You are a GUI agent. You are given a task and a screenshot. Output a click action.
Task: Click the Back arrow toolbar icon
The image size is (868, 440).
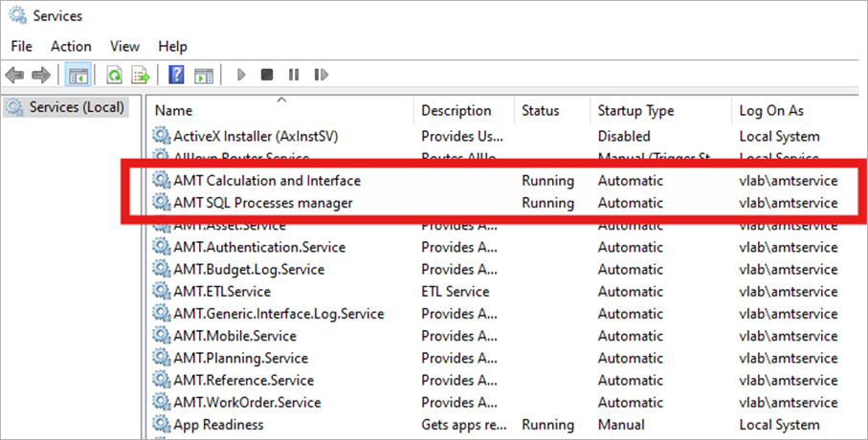[14, 75]
